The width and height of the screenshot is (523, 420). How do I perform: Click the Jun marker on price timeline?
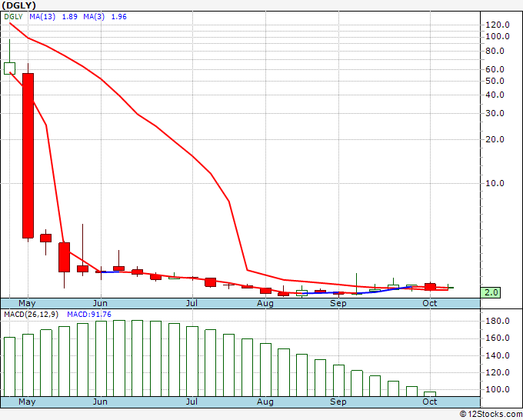click(x=100, y=303)
